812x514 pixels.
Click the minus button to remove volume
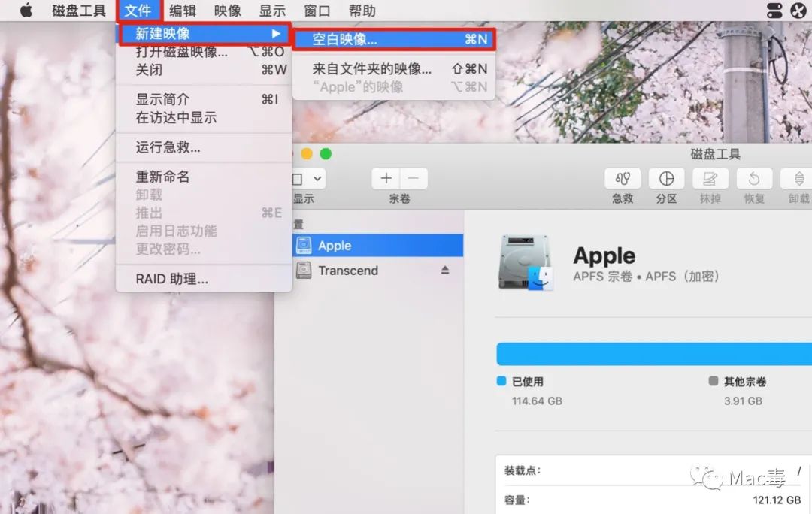(x=414, y=179)
